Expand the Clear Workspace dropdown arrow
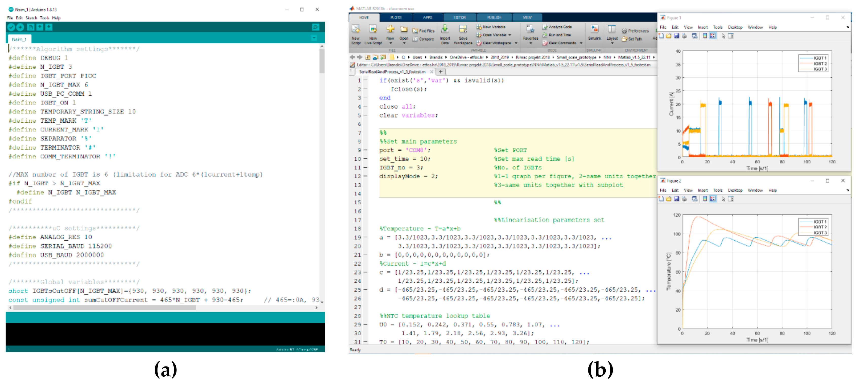Screen dimensions: 868x386 click(516, 43)
